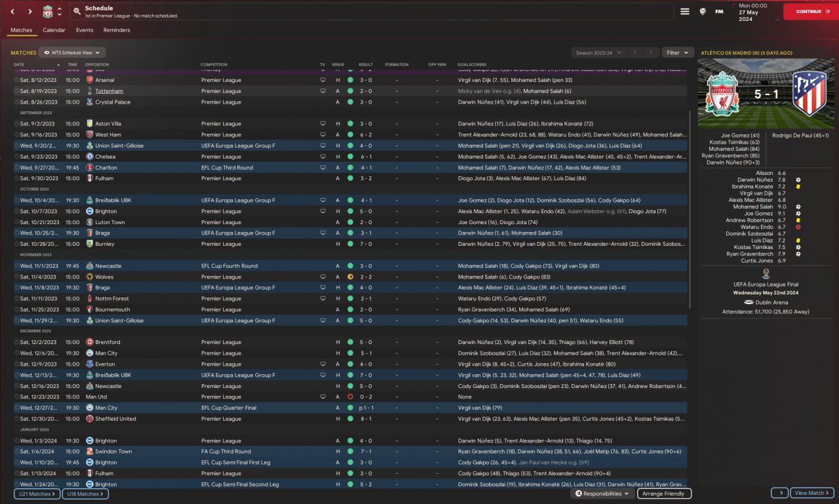The width and height of the screenshot is (839, 504).
Task: Click the Dublin Arena stadium icon
Action: [x=749, y=303]
